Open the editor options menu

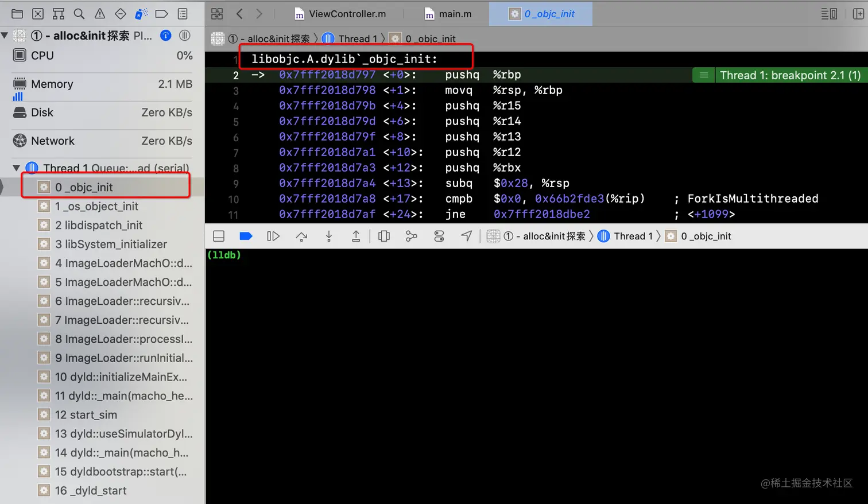(829, 14)
